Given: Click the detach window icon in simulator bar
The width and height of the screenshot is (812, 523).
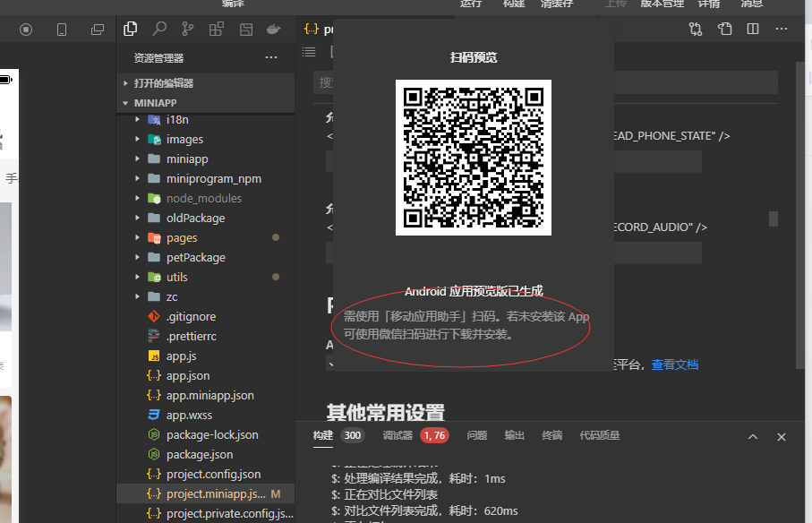Looking at the screenshot, I should tap(98, 30).
